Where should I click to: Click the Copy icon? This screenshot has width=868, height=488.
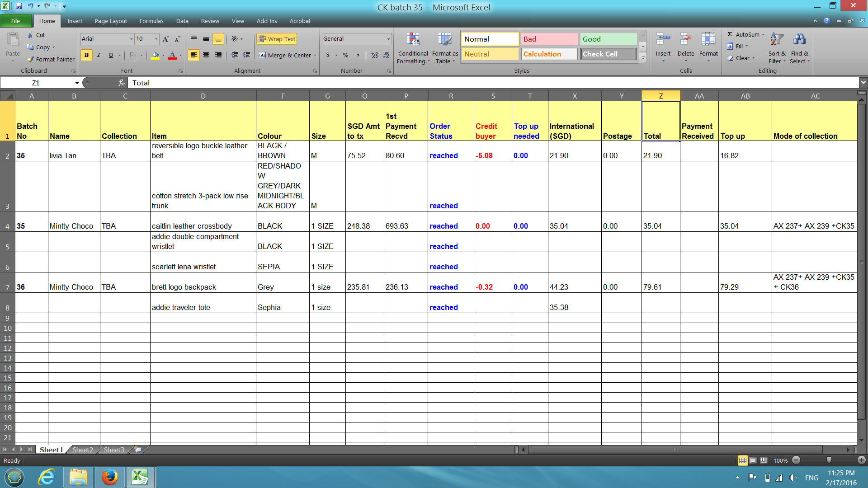[x=30, y=47]
